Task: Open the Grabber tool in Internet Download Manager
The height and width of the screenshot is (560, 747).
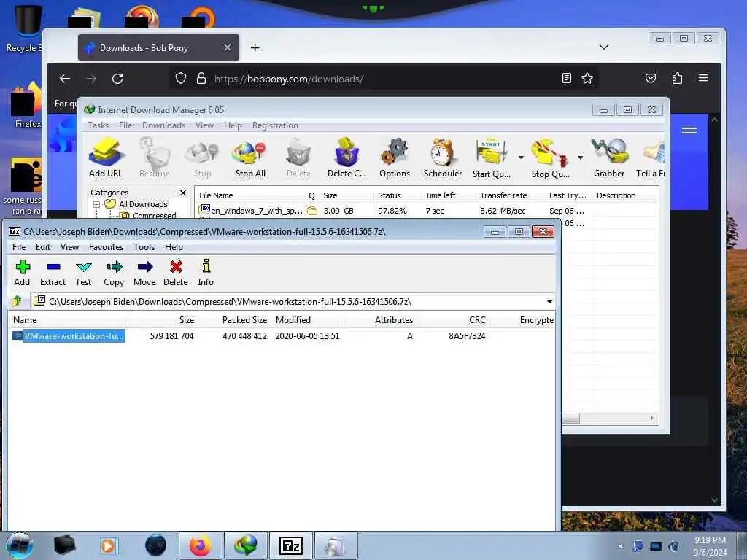Action: pos(609,158)
